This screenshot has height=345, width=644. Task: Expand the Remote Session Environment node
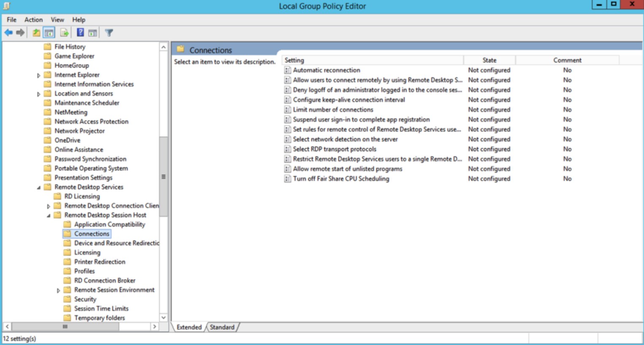(58, 290)
